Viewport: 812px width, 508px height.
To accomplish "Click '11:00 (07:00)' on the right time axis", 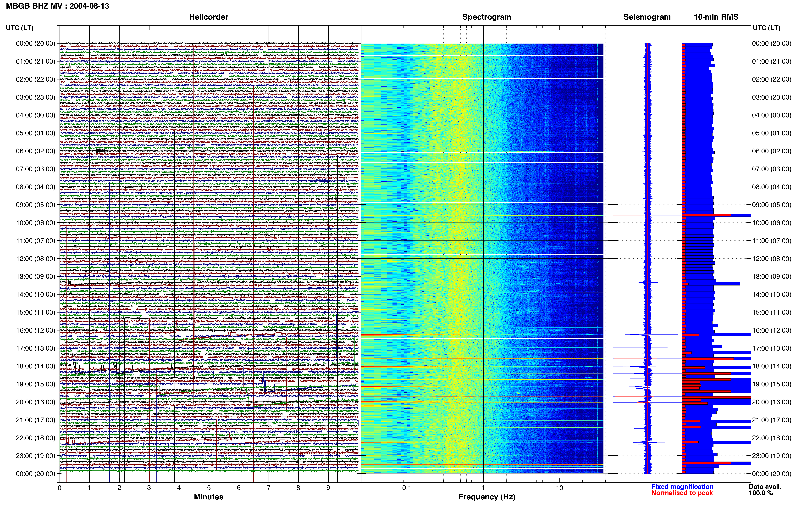I will click(x=772, y=241).
